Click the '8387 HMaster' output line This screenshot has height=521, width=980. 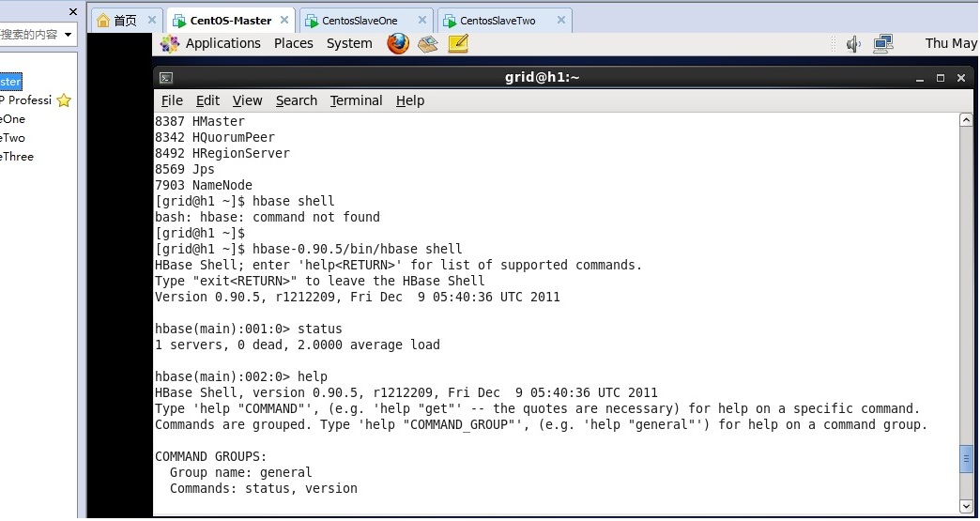click(x=200, y=121)
